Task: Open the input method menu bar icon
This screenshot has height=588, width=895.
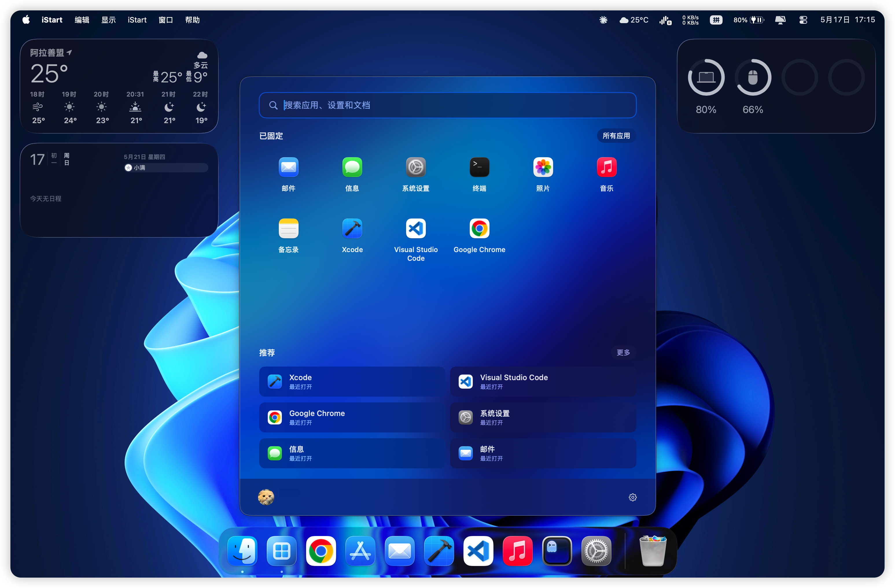Action: point(716,20)
